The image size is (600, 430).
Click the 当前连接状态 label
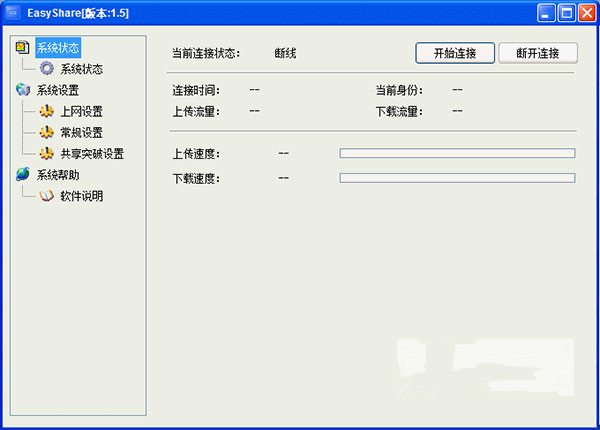[x=206, y=53]
